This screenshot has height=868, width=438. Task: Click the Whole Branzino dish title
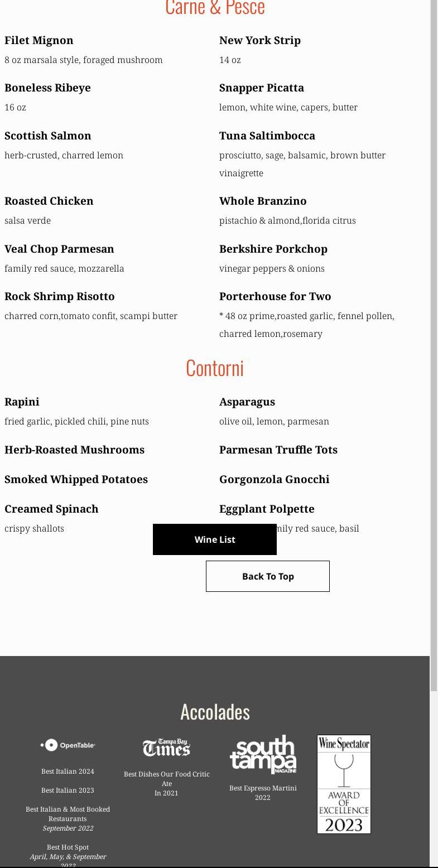[263, 201]
